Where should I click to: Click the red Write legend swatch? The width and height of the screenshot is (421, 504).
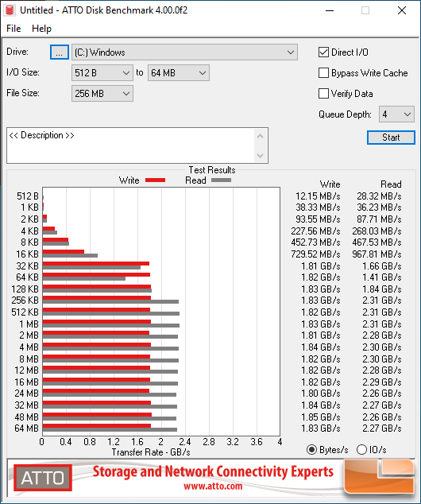156,180
